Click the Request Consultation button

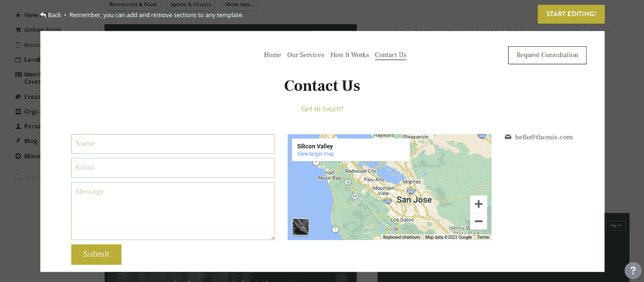(x=547, y=55)
